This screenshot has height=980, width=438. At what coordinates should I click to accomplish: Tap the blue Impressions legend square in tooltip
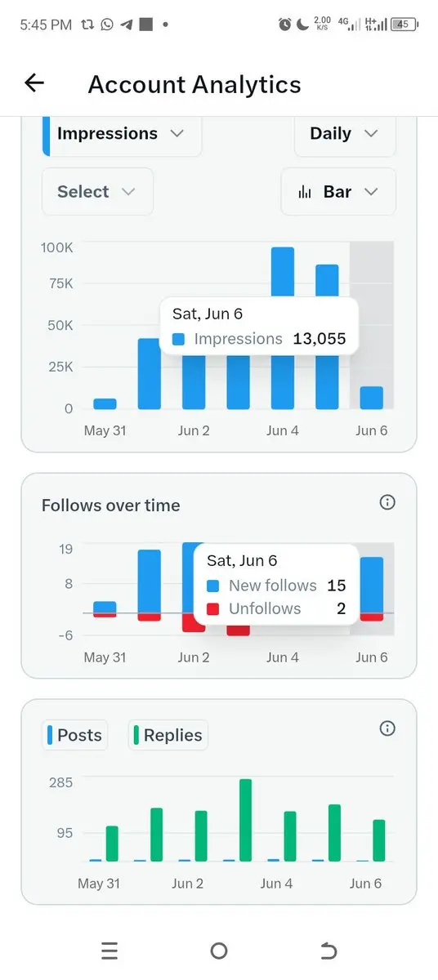coord(179,339)
